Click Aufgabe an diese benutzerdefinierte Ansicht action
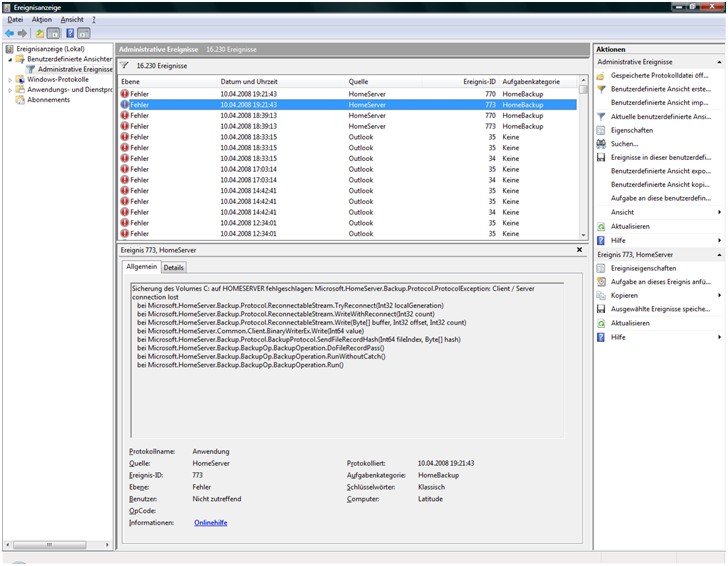This screenshot has width=728, height=566. coord(661,198)
